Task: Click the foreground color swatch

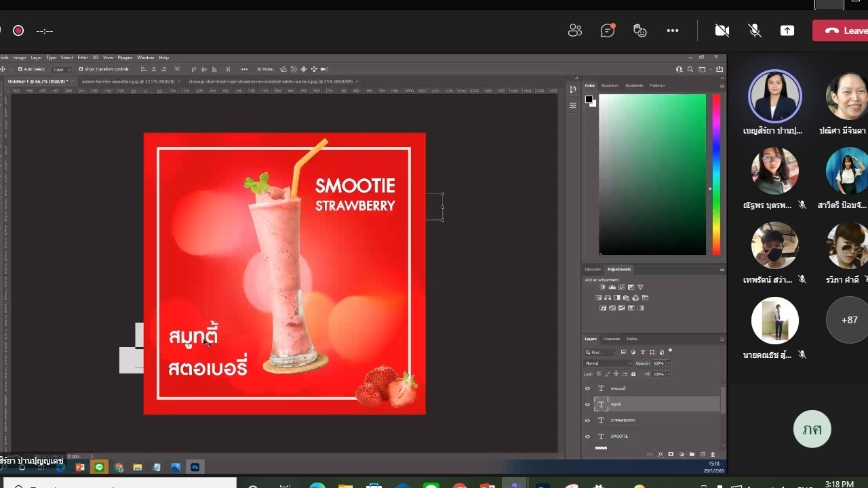Action: 589,99
